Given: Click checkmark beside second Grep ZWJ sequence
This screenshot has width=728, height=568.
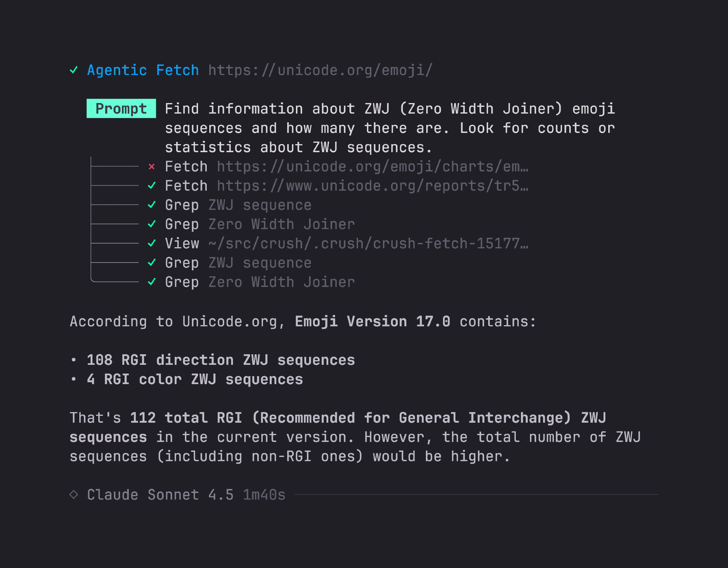Looking at the screenshot, I should (152, 263).
